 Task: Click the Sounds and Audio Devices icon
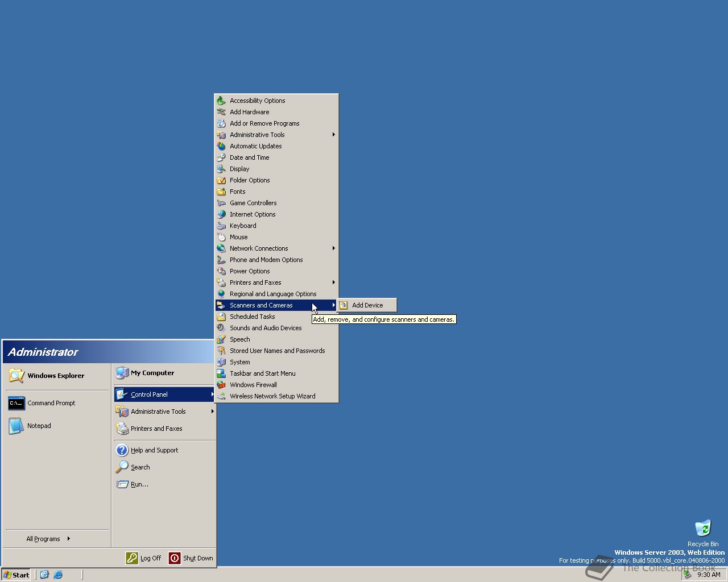[x=221, y=328]
